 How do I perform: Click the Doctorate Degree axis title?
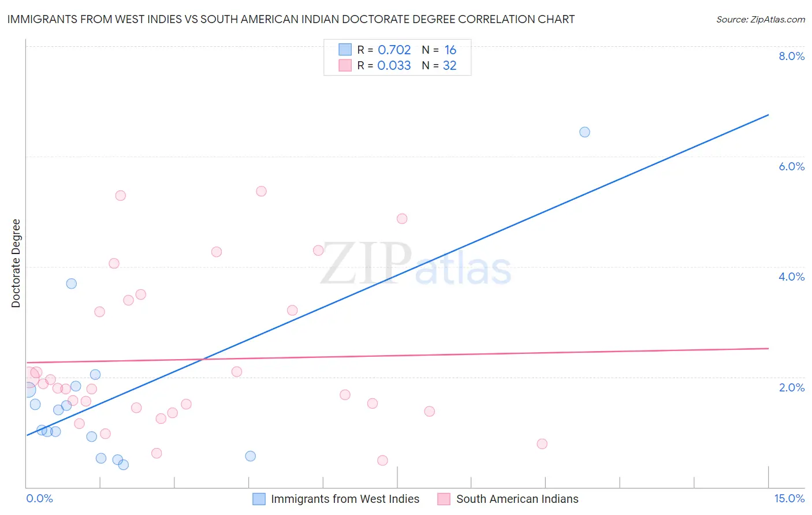tap(16, 263)
